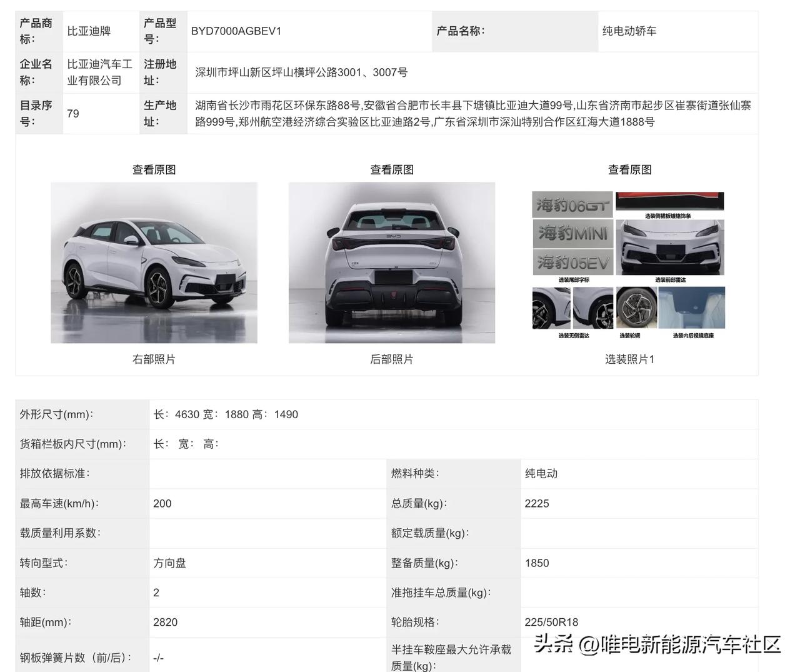The width and height of the screenshot is (800, 672).
Task: Select the 纯电动轿车 product name value
Action: tap(629, 31)
